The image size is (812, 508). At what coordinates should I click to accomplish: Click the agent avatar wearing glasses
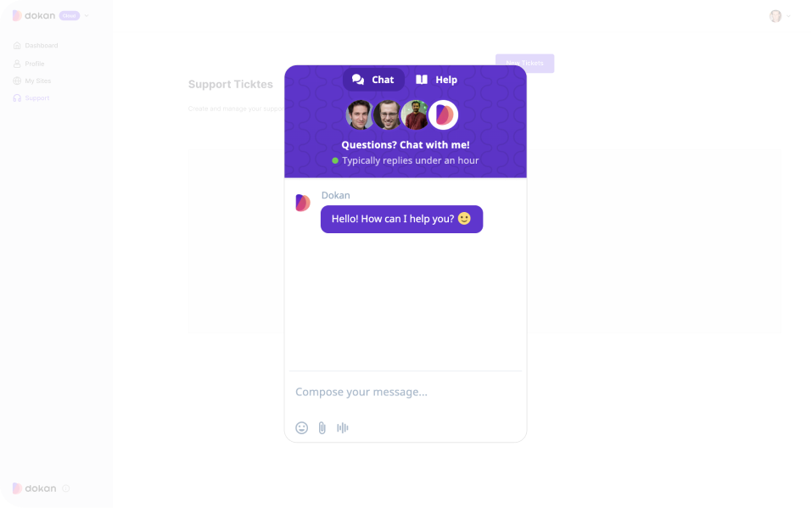click(x=387, y=114)
